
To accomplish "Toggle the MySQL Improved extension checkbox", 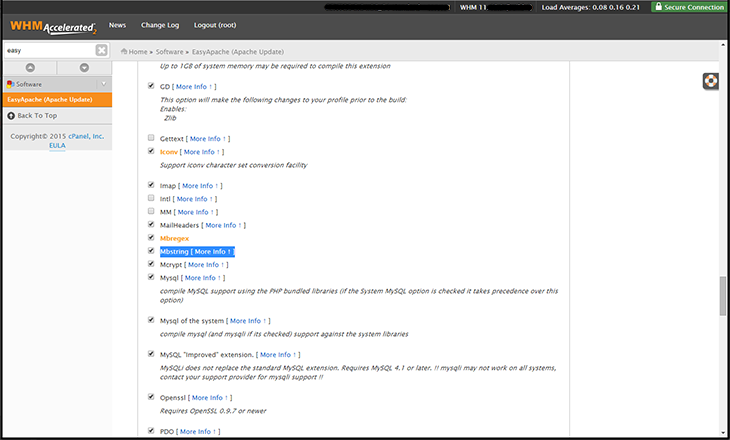I will click(151, 354).
